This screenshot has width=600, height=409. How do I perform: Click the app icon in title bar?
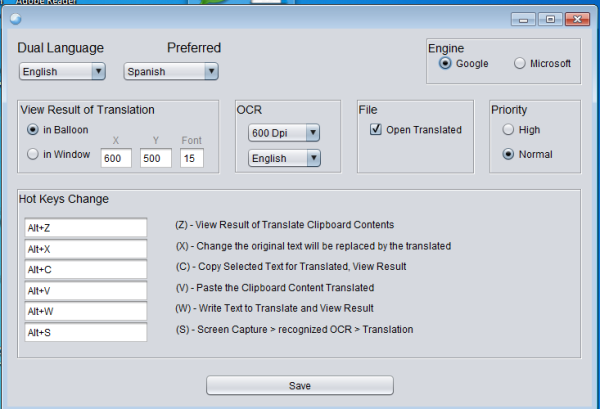pos(16,19)
